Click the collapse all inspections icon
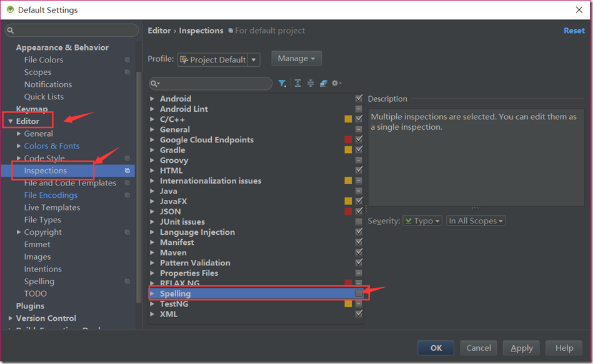This screenshot has height=364, width=593. 311,83
